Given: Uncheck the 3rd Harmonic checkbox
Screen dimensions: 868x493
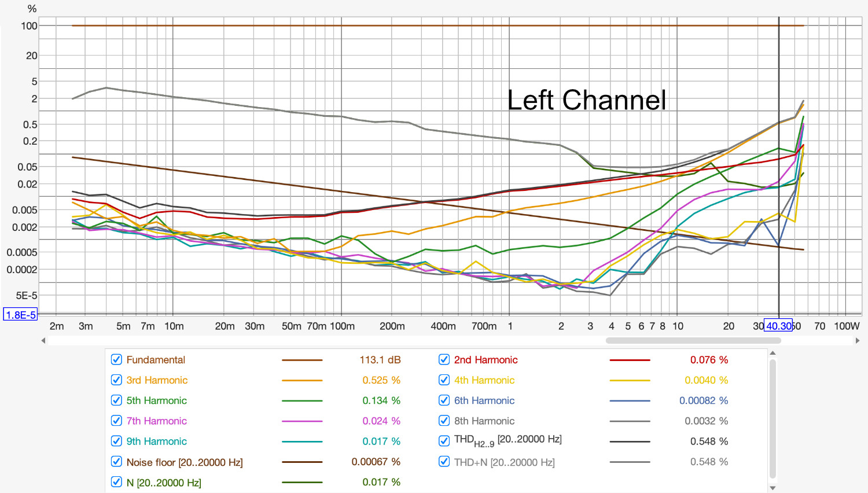Looking at the screenshot, I should [116, 380].
